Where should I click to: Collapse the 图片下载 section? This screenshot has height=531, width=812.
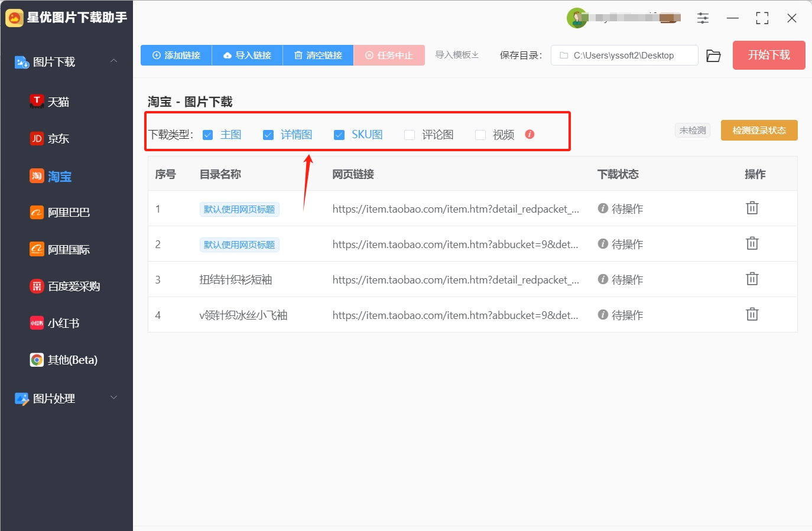pos(114,61)
